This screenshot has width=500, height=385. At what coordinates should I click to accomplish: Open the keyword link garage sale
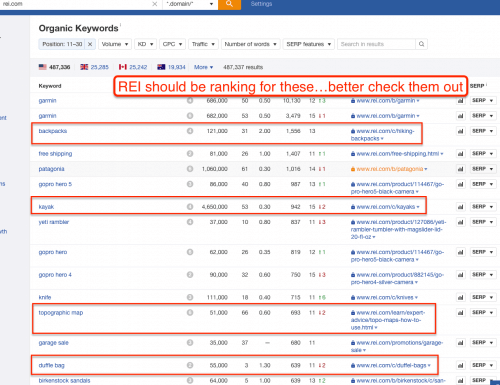(x=53, y=343)
